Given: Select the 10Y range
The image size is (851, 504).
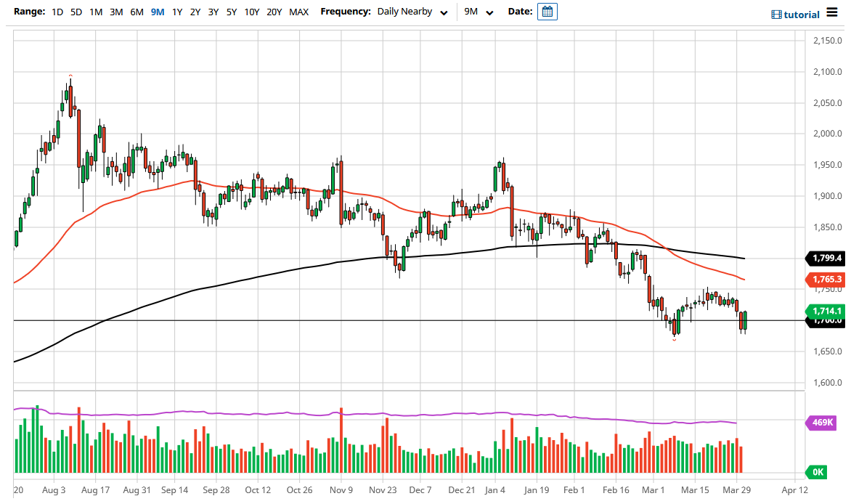Looking at the screenshot, I should [x=252, y=12].
